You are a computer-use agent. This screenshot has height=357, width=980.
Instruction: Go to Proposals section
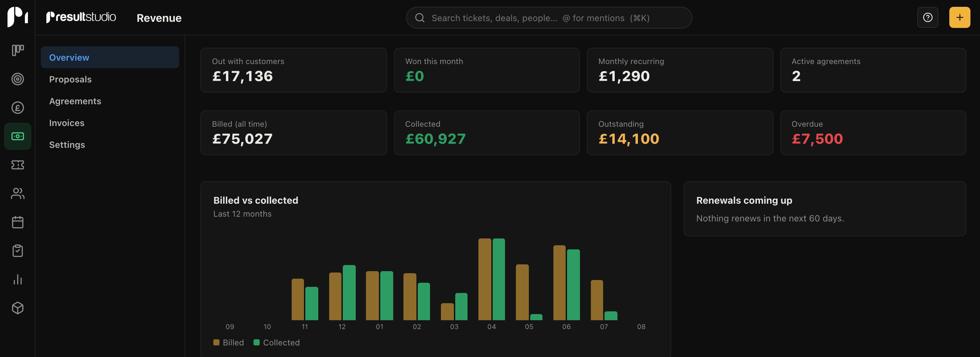tap(110, 79)
